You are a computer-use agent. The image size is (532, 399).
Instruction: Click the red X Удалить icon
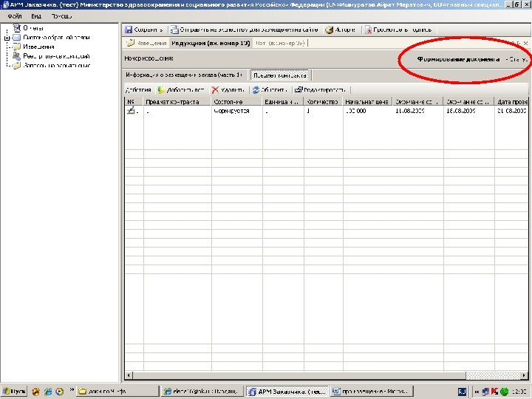[215, 90]
